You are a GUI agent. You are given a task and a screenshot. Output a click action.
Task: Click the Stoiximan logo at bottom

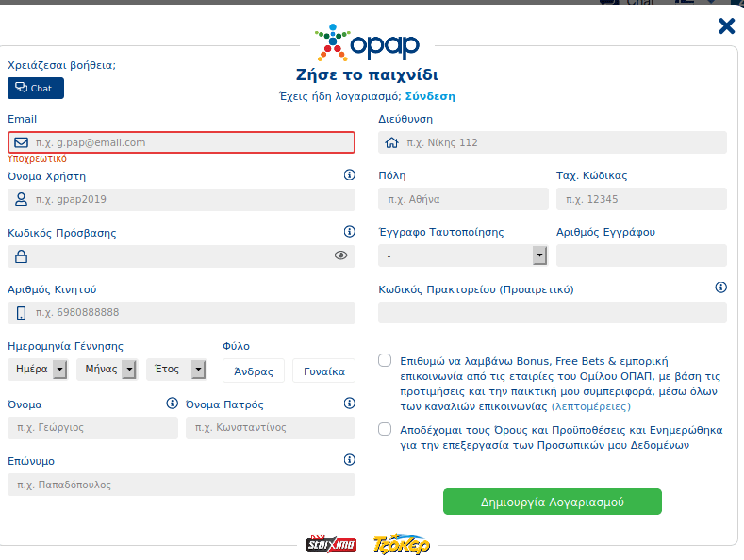click(x=331, y=544)
